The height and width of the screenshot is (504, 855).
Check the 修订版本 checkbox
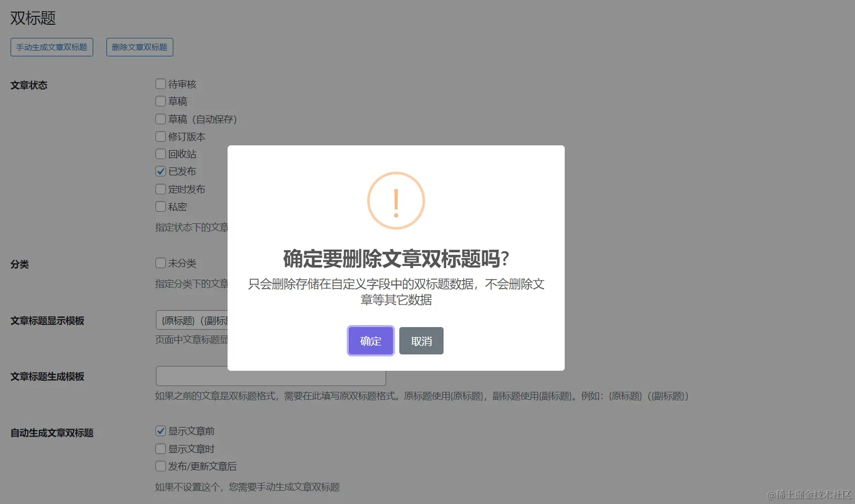160,136
